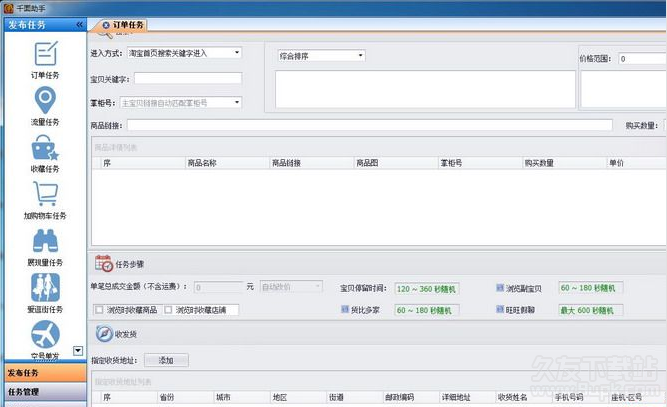667x407 pixels.
Task: Click the 单笔总成交金额 amount field
Action: (x=219, y=287)
